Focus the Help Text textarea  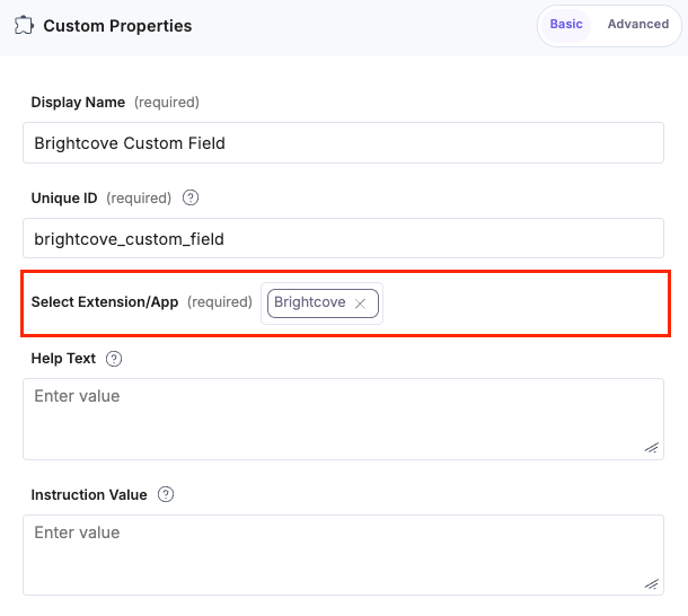pos(343,419)
